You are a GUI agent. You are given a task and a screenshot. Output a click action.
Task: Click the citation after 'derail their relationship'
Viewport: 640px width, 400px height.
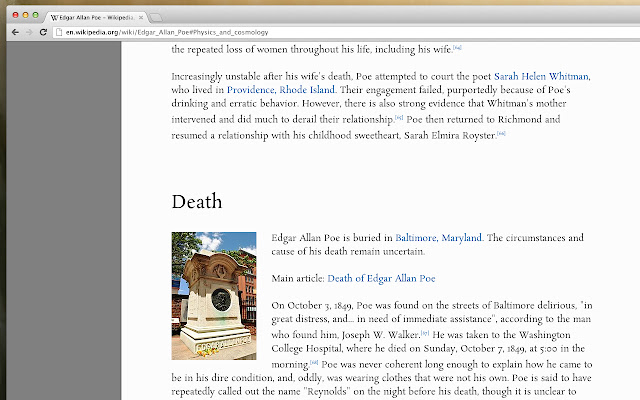(399, 118)
